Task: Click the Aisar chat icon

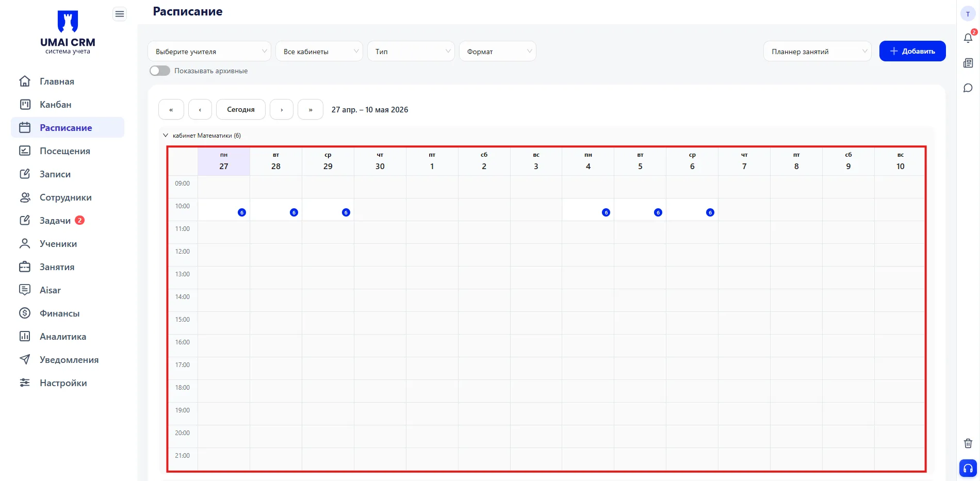Action: (x=25, y=290)
